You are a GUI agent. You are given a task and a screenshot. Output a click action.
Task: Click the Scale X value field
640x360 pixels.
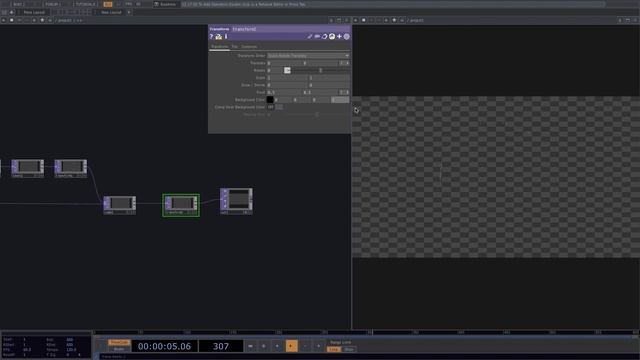[x=287, y=78]
